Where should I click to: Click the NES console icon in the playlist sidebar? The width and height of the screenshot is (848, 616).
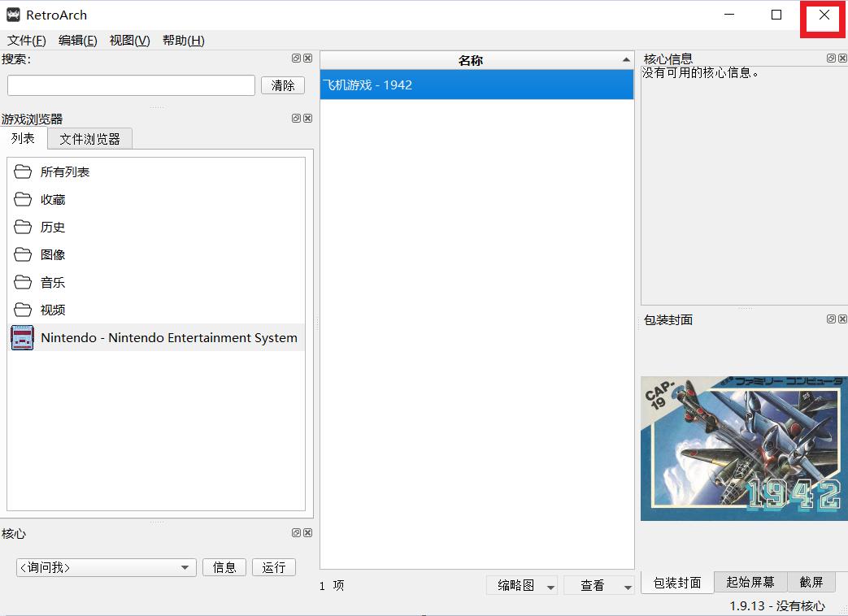[x=22, y=337]
